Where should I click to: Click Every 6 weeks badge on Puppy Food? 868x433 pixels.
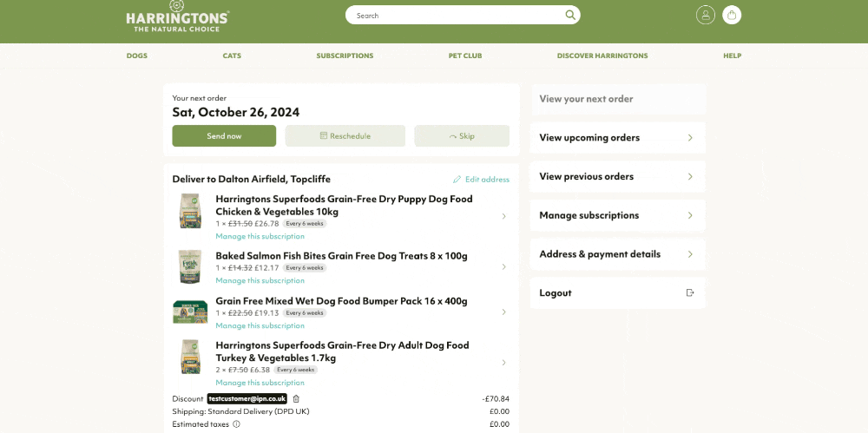point(305,224)
